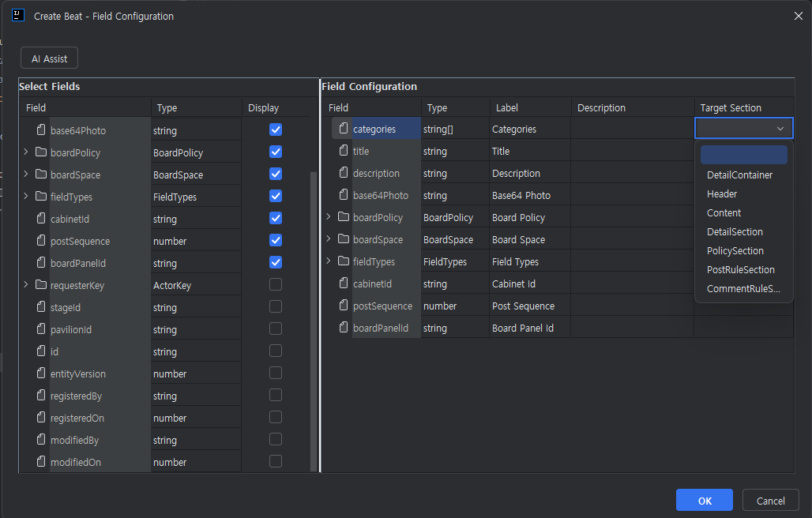The height and width of the screenshot is (518, 812).
Task: Expand boardPolicy node in Field Configuration
Action: 329,217
